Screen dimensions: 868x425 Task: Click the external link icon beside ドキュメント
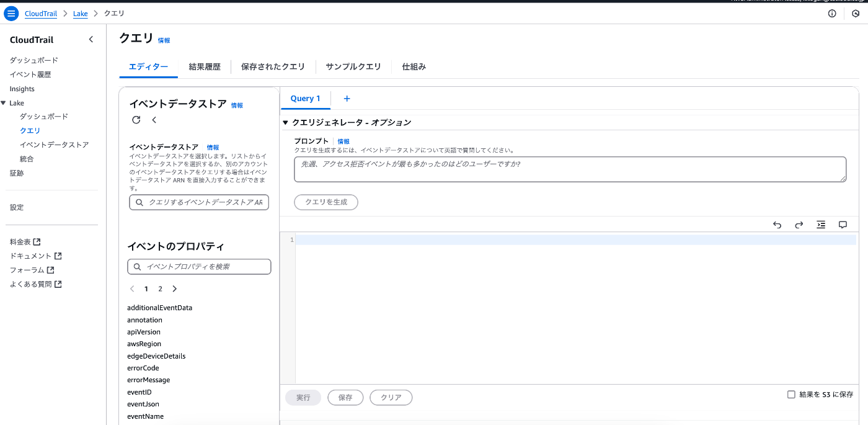58,256
